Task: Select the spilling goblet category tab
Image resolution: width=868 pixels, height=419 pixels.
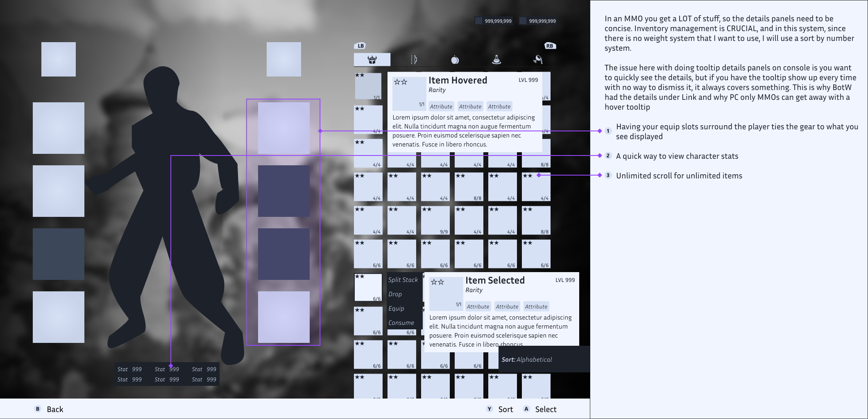Action: [x=538, y=60]
